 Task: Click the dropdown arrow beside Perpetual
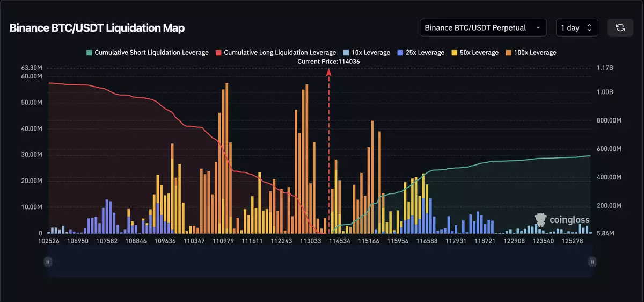point(538,28)
